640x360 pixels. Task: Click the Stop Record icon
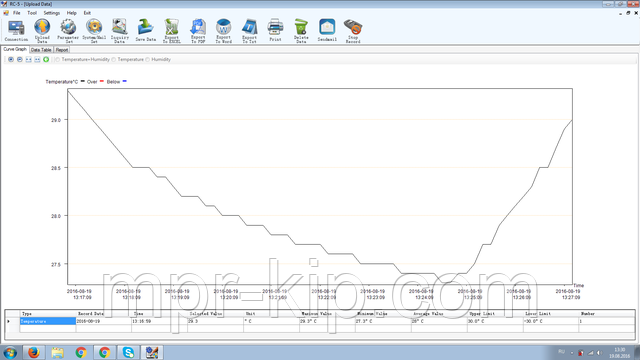click(353, 31)
